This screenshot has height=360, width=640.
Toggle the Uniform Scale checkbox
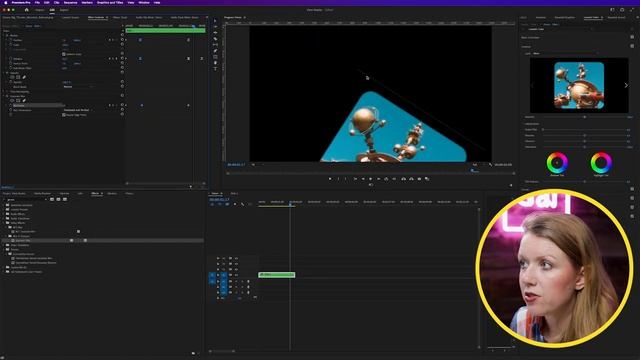coord(64,54)
